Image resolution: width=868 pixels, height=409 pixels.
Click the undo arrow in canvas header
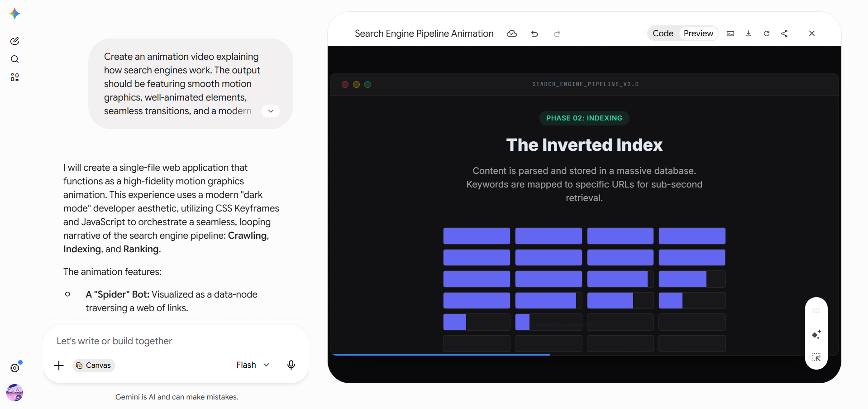coord(534,34)
